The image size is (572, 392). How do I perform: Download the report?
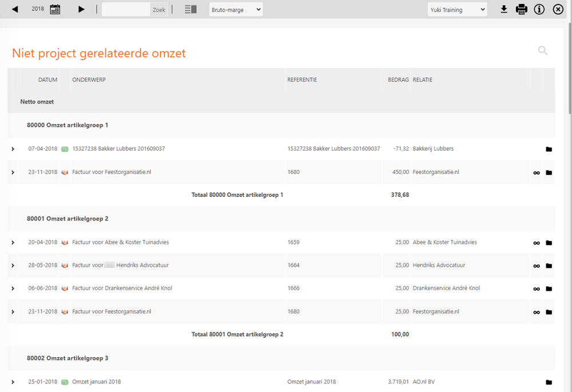504,9
